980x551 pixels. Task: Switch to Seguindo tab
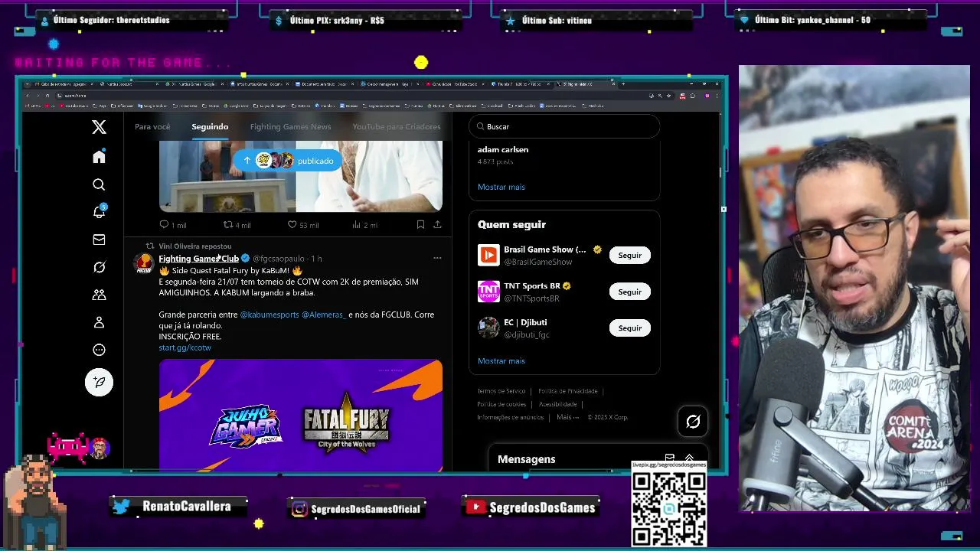coord(210,126)
